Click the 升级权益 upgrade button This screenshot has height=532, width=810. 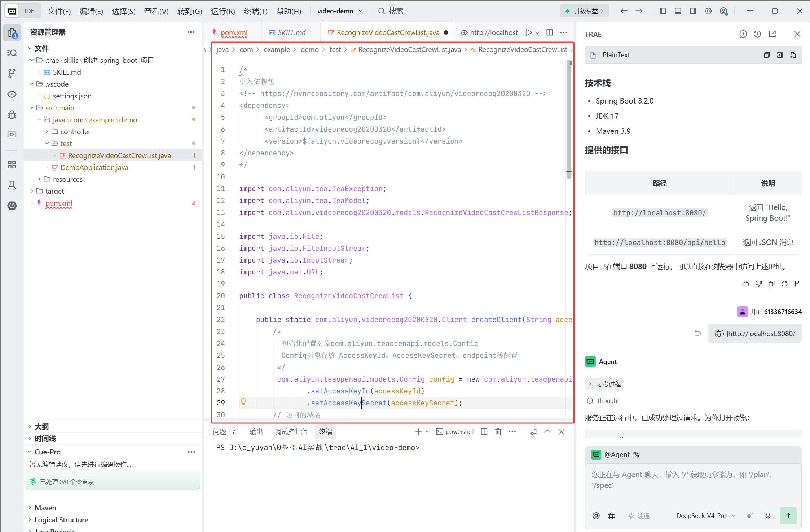pos(584,11)
